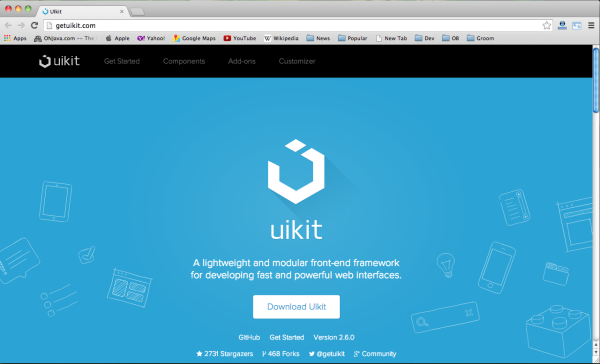Open the Wikipedia bookmark
The height and width of the screenshot is (364, 600).
click(x=281, y=38)
